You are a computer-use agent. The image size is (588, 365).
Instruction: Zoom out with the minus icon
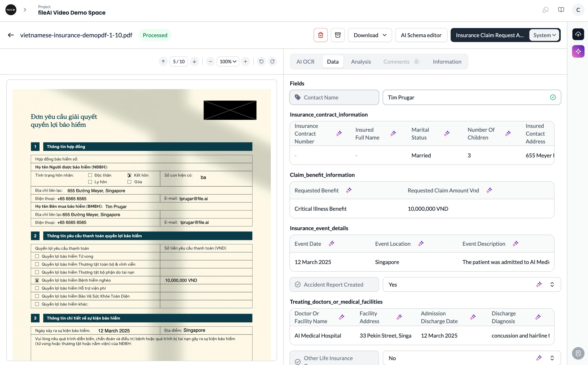(210, 61)
